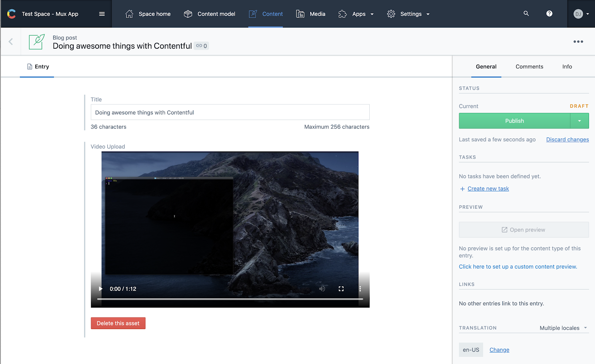This screenshot has height=364, width=595.
Task: Click the Test Space - Mux App name
Action: click(x=50, y=14)
